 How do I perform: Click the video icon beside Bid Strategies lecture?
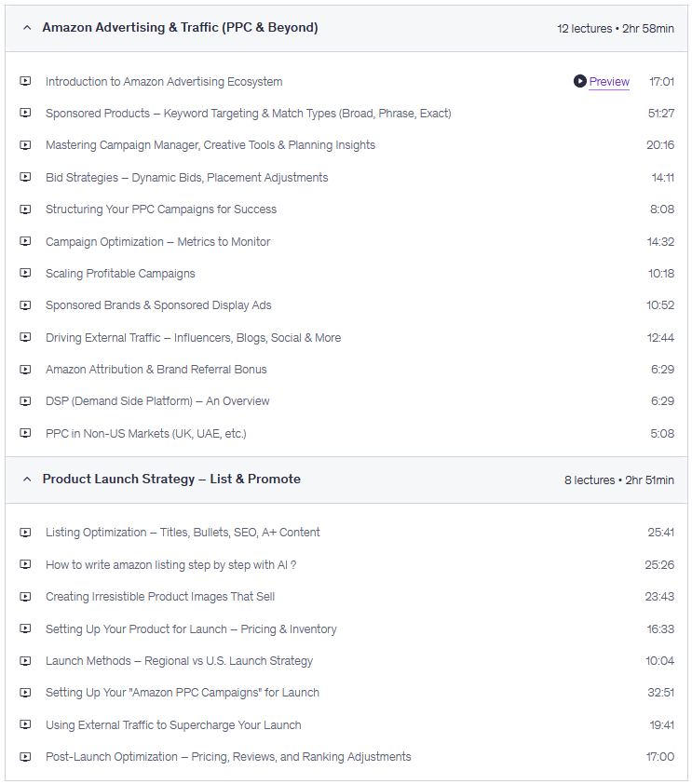pyautogui.click(x=25, y=177)
